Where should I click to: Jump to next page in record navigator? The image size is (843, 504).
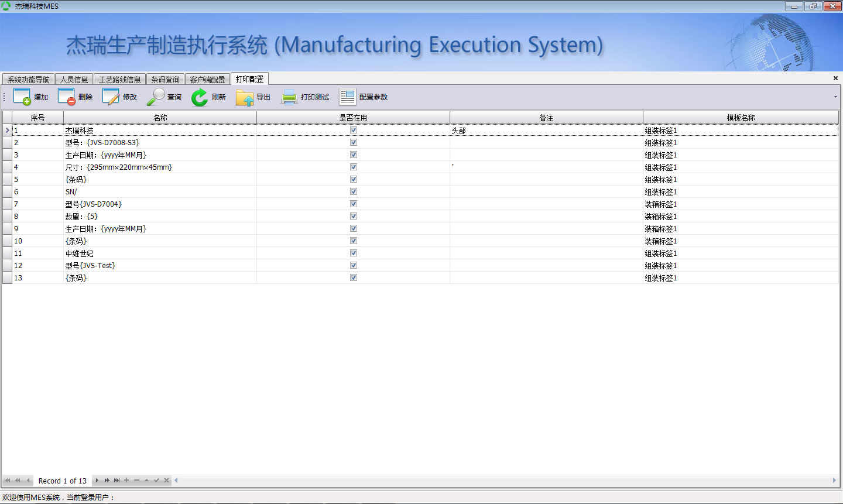[107, 481]
